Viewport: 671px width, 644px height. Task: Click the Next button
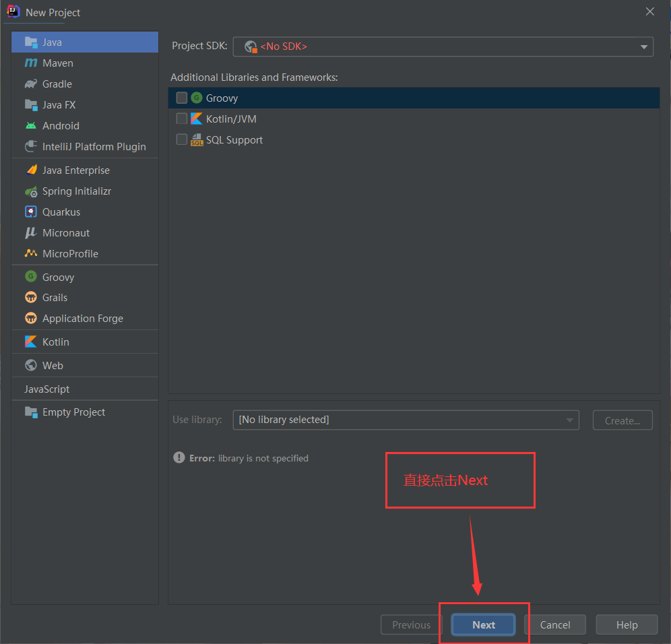coord(484,624)
